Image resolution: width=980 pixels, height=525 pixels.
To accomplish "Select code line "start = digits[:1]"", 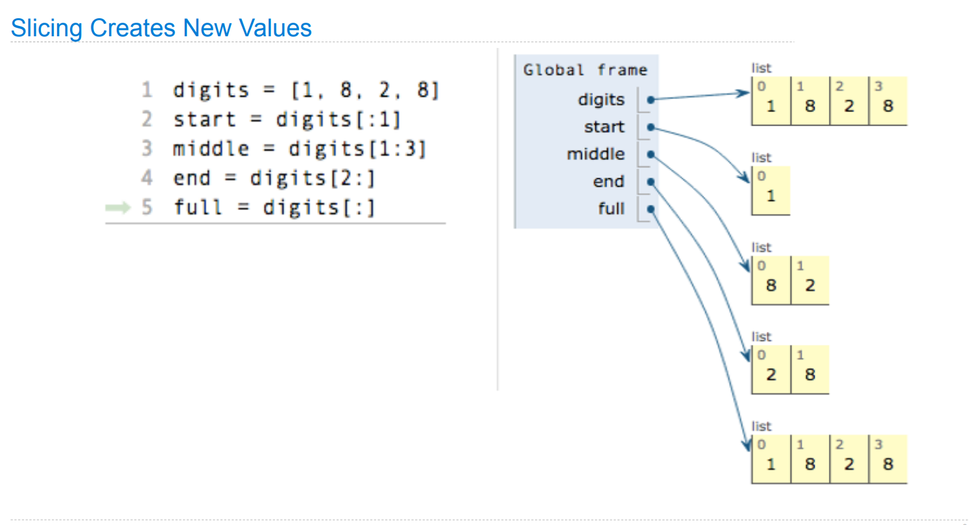I will (287, 120).
